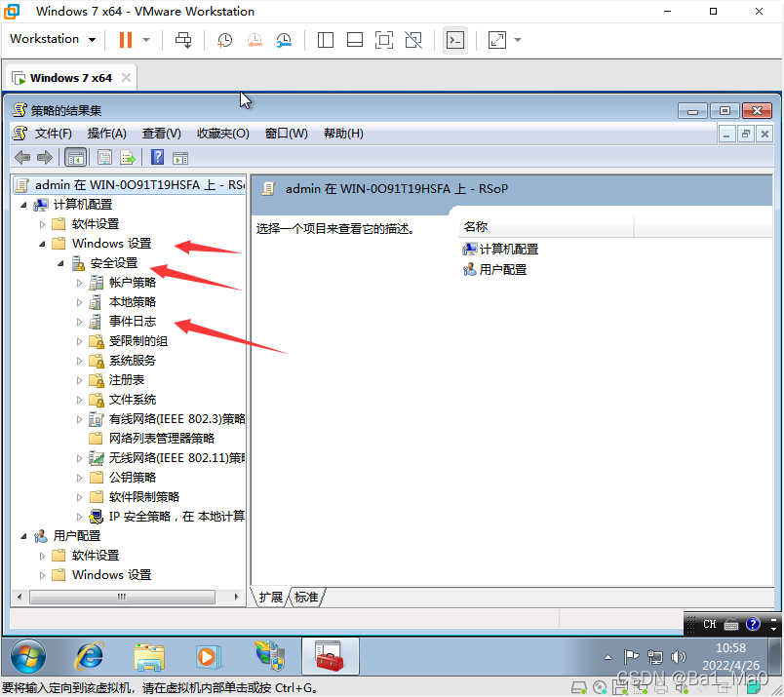
Task: Expand the 事件日志 tree node
Action: [79, 322]
